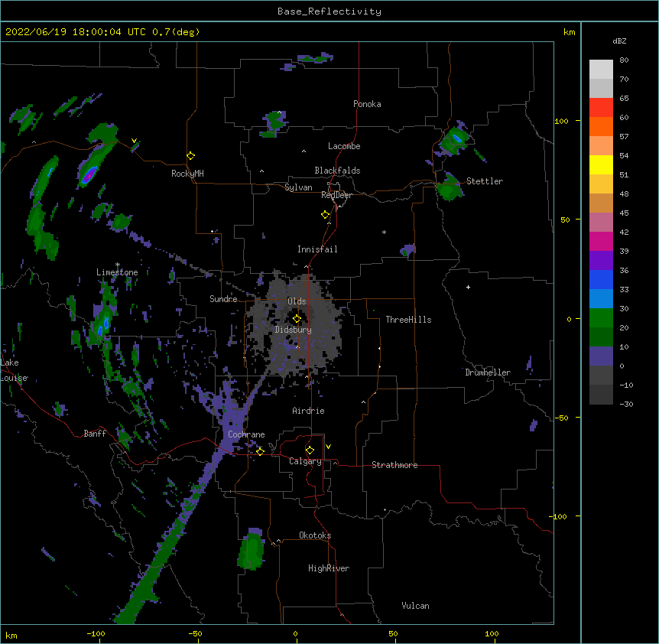Pick the magenta 39-42 dBZ legend swatch
The height and width of the screenshot is (644, 659).
(601, 241)
